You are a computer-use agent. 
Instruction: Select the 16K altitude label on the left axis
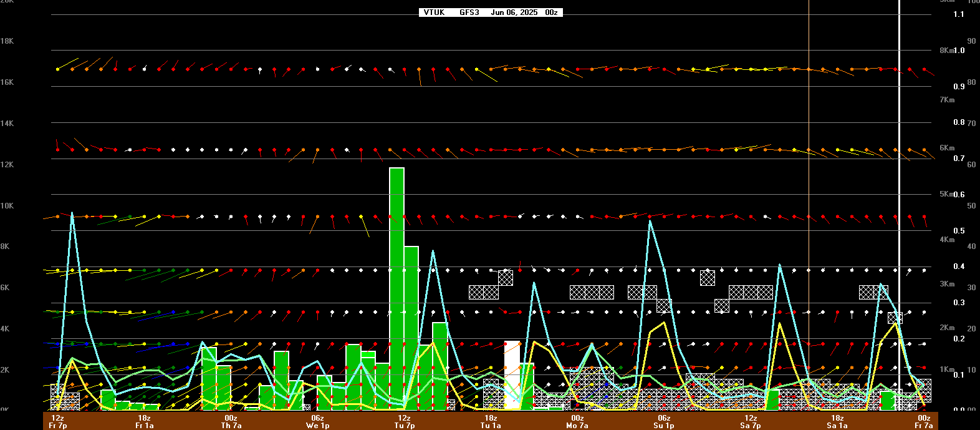pos(7,82)
